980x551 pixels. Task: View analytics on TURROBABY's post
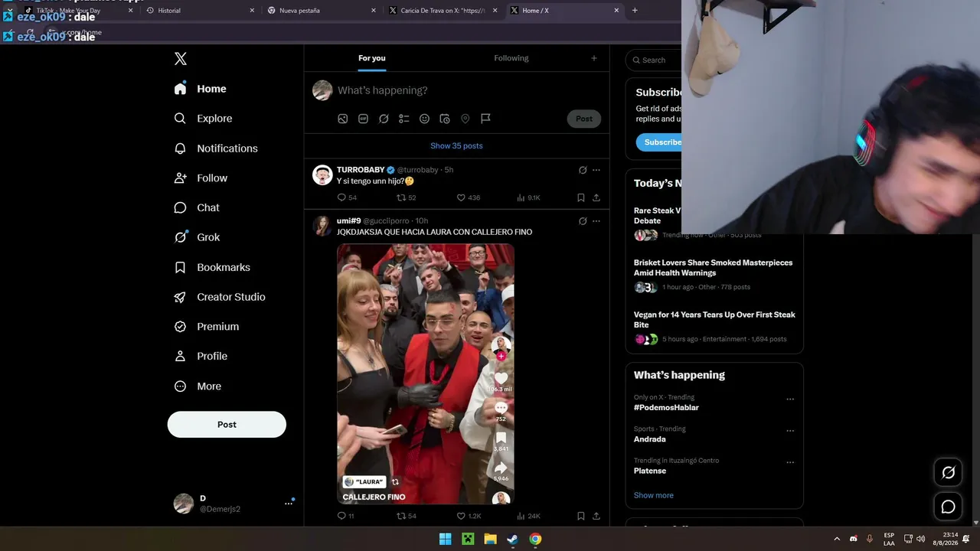529,197
